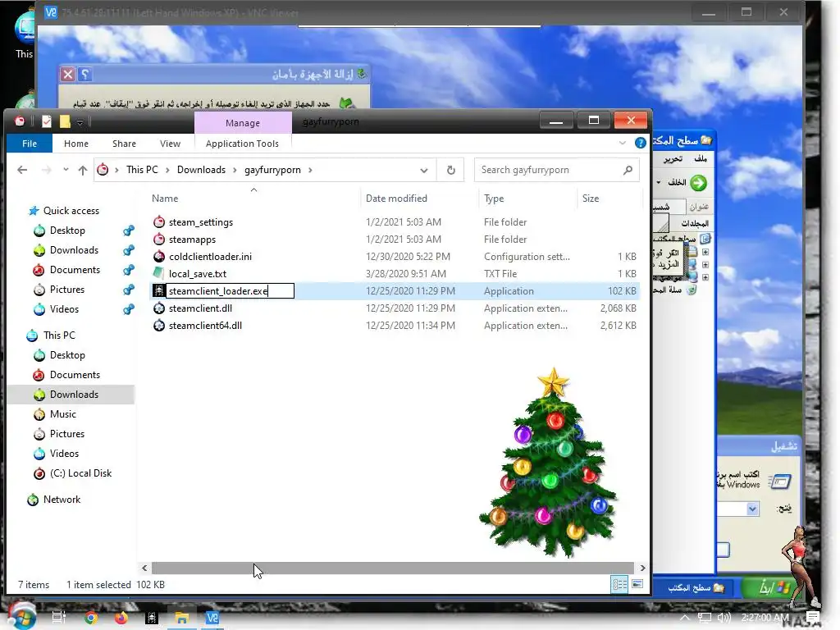The height and width of the screenshot is (630, 840).
Task: Open Music under This PC
Action: 62,414
